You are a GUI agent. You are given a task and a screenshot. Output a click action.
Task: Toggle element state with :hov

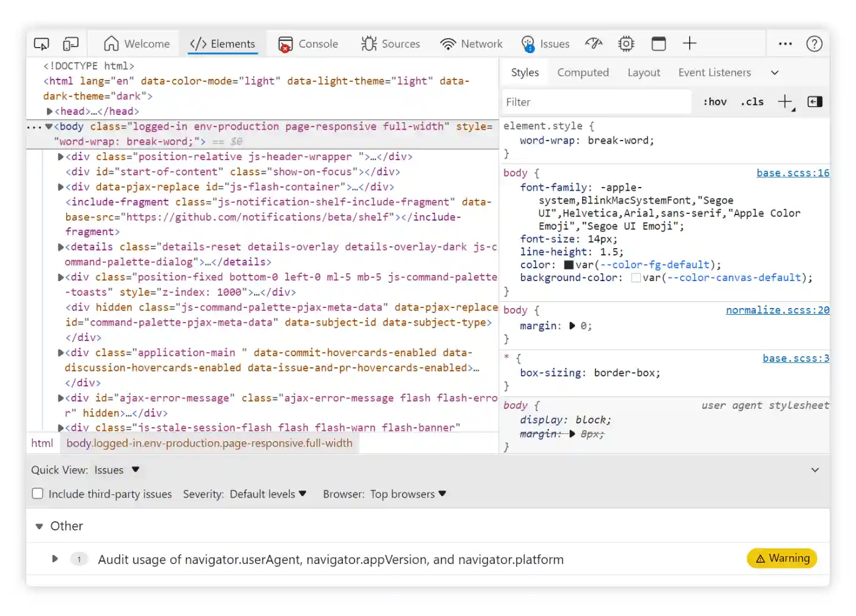coord(714,101)
